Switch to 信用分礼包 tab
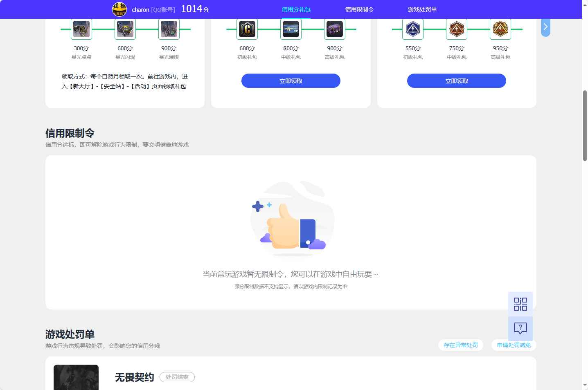This screenshot has width=588, height=390. [296, 9]
